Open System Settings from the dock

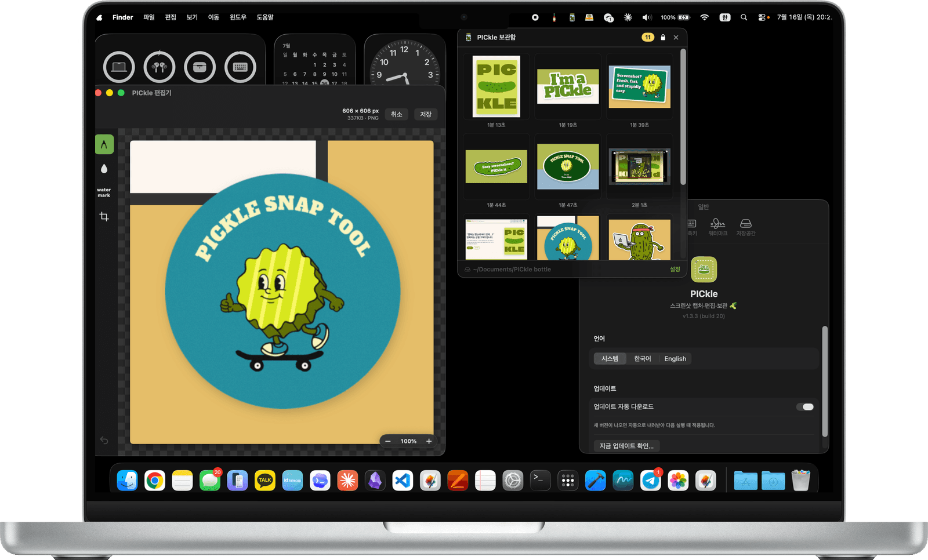coord(513,481)
